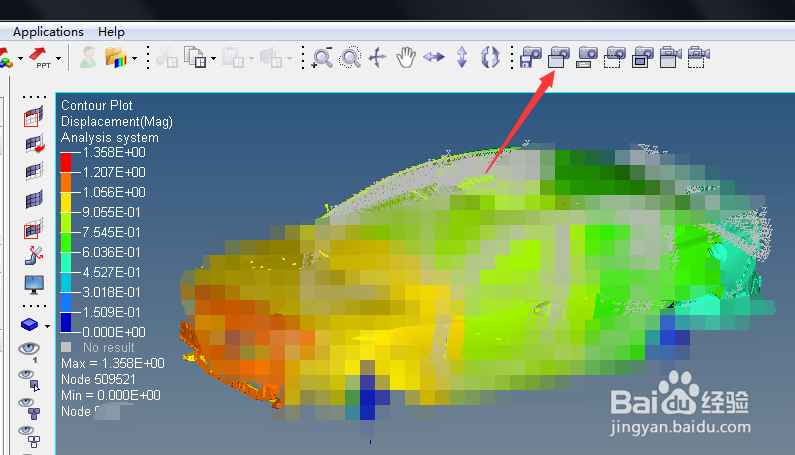Expand the Copy window dropdown arrow
This screenshot has width=795, height=455.
pos(213,58)
